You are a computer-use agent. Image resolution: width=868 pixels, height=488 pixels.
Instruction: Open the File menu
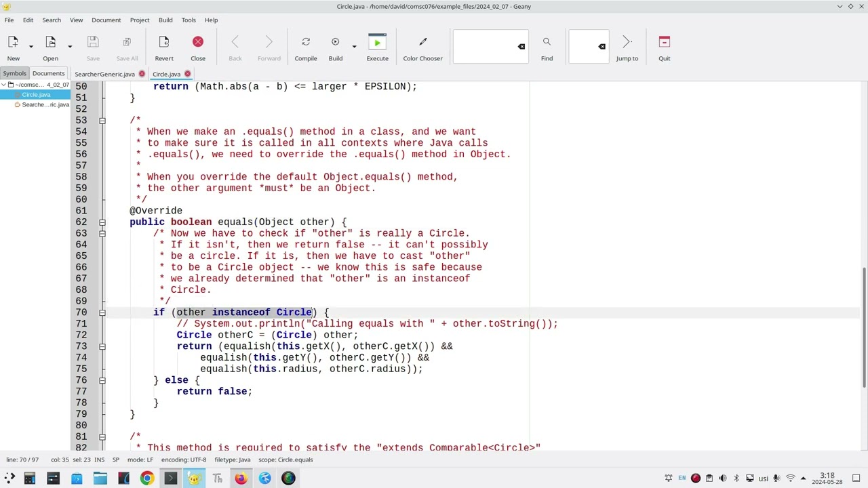[9, 20]
